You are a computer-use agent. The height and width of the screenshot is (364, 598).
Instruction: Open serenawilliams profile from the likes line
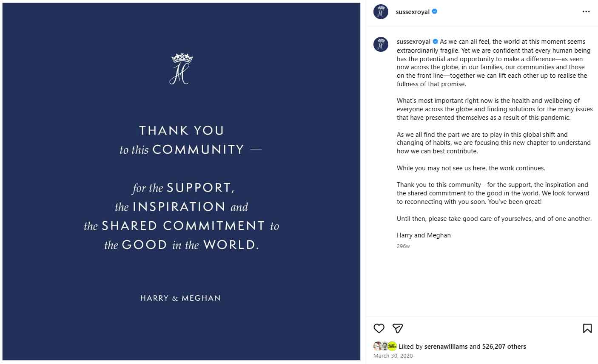point(446,347)
